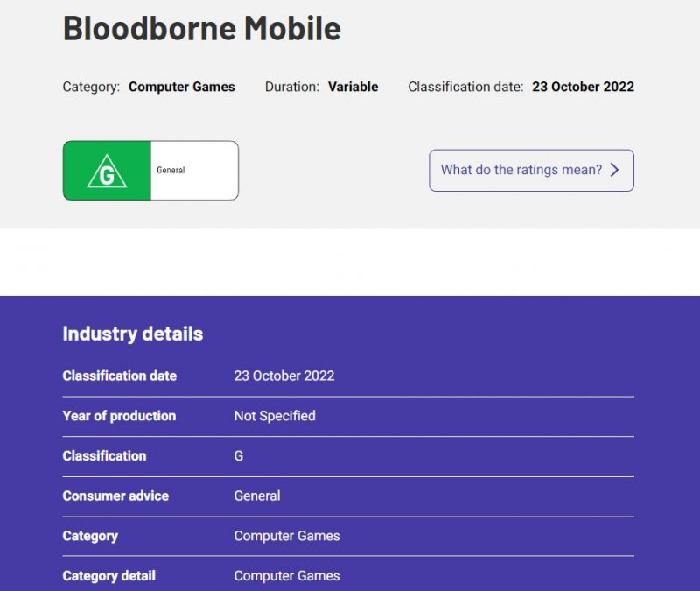Click the 'Classification' row label in the table
The image size is (700, 591).
(x=104, y=456)
